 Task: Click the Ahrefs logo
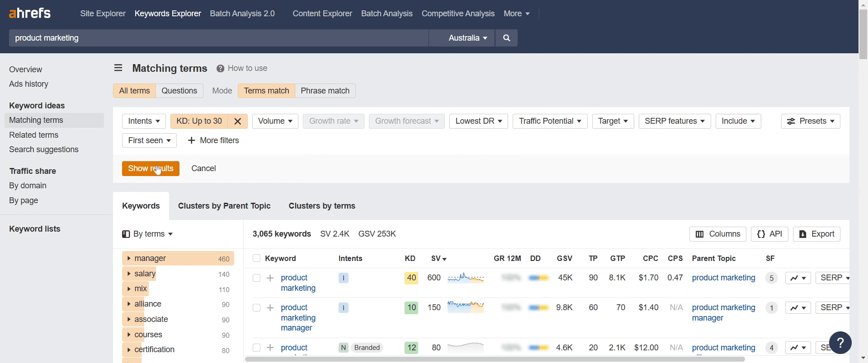pyautogui.click(x=30, y=13)
